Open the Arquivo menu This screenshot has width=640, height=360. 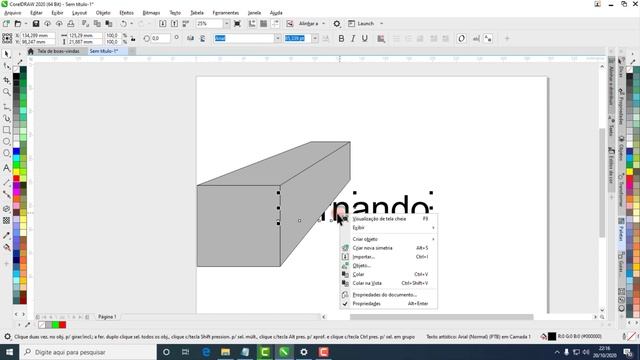point(13,13)
